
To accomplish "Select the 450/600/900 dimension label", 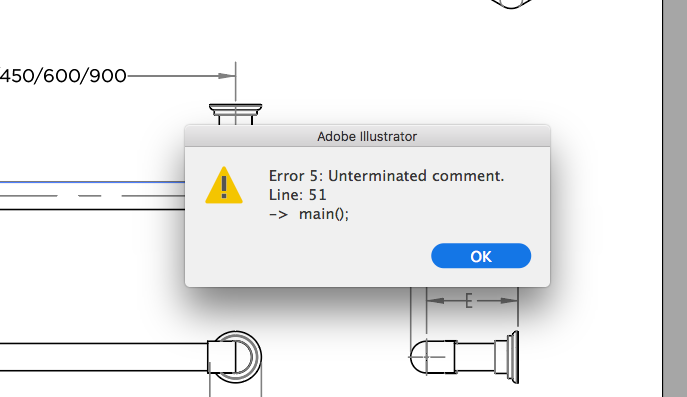I will tap(63, 76).
